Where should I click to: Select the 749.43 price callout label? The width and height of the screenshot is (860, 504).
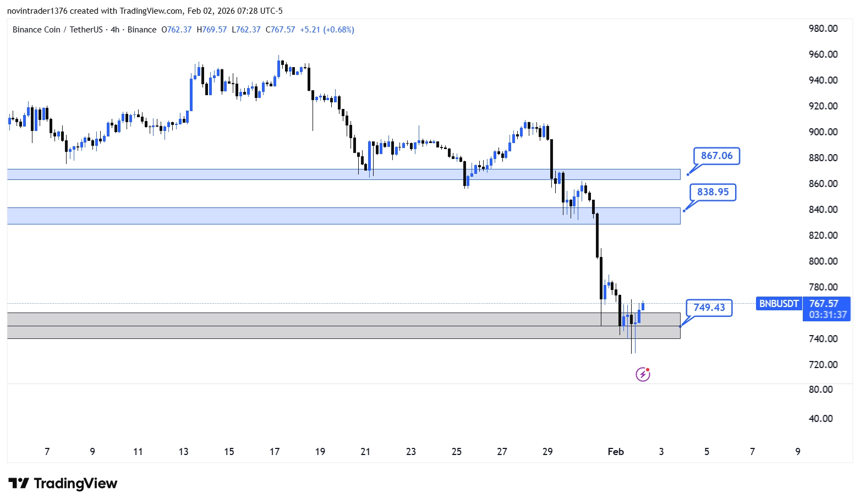point(709,308)
